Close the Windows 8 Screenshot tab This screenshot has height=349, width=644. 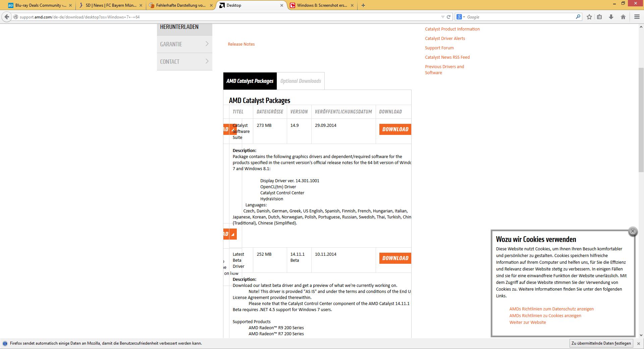352,5
